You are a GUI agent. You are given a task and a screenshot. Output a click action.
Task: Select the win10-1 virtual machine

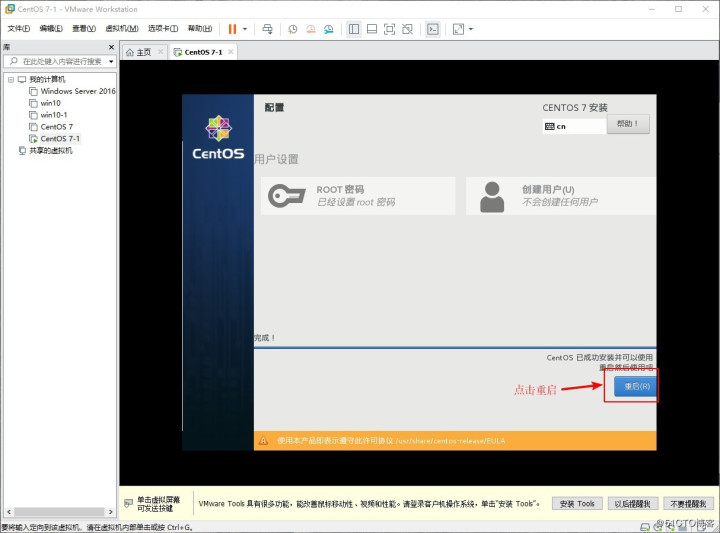(48, 115)
